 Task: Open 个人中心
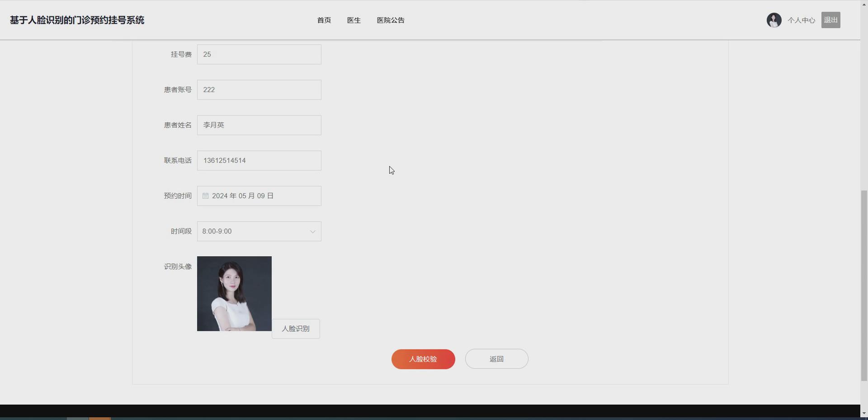[x=801, y=20]
